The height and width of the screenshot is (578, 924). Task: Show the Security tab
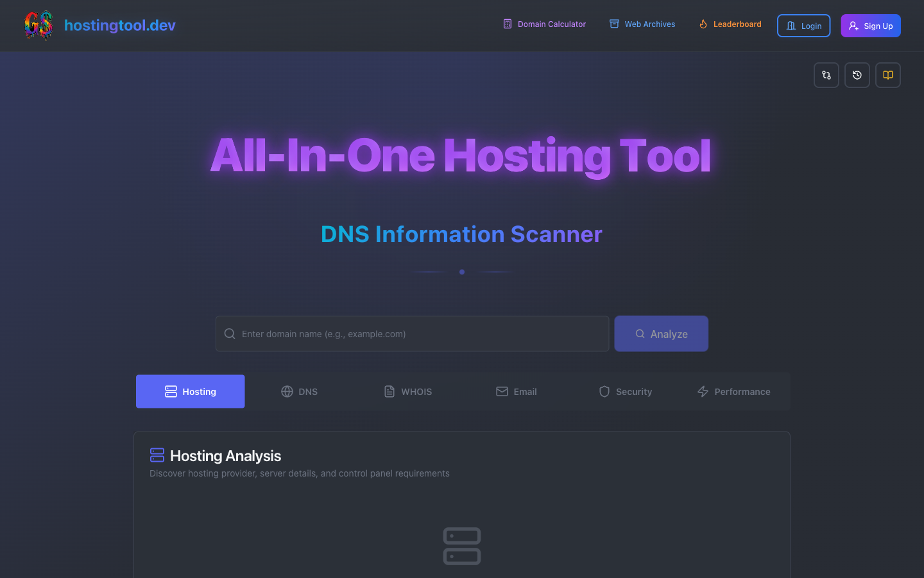click(x=625, y=392)
